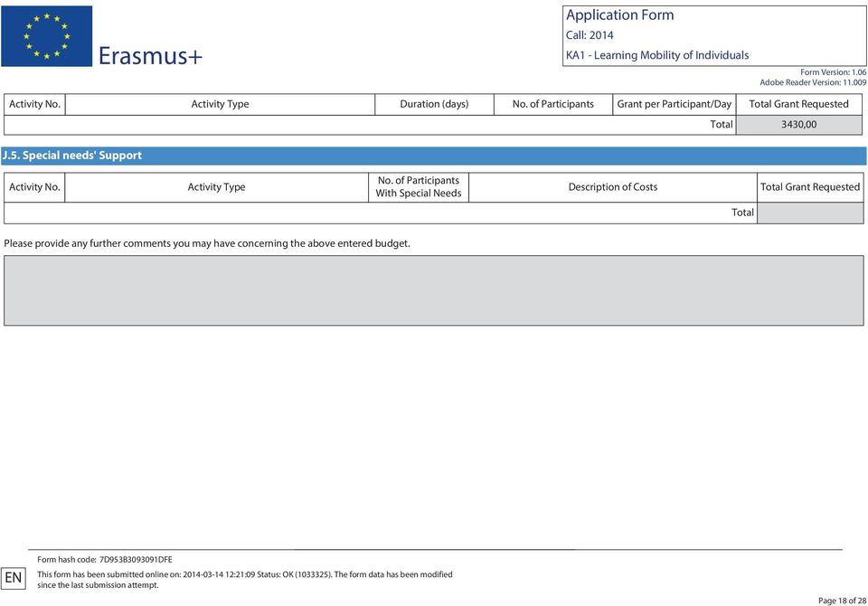
Task: Click the submission status line at bottom
Action: tap(245, 580)
